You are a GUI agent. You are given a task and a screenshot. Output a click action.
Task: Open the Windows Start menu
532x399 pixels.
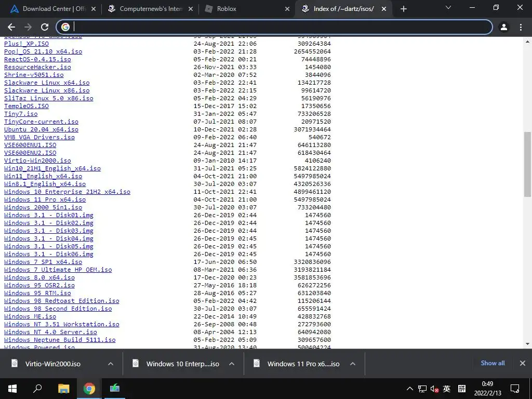(12, 389)
